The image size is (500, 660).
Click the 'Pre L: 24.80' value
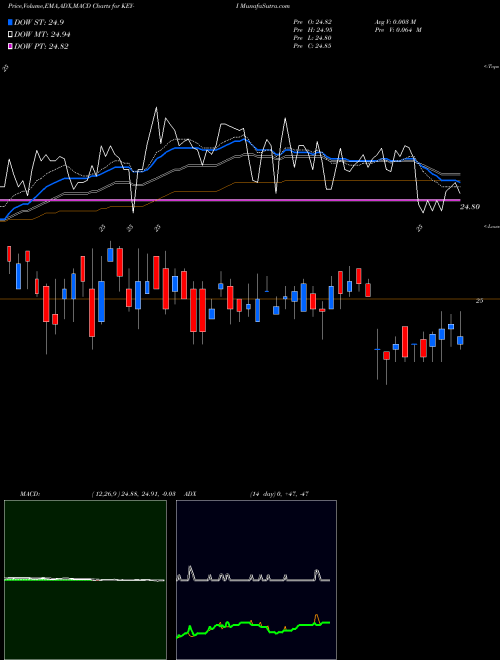[x=312, y=38]
